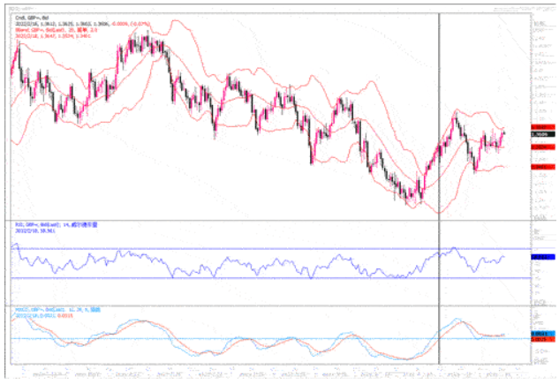Click the upper RSI overbought horizontal line
Viewport: 559px width, 392px height.
coord(265,248)
